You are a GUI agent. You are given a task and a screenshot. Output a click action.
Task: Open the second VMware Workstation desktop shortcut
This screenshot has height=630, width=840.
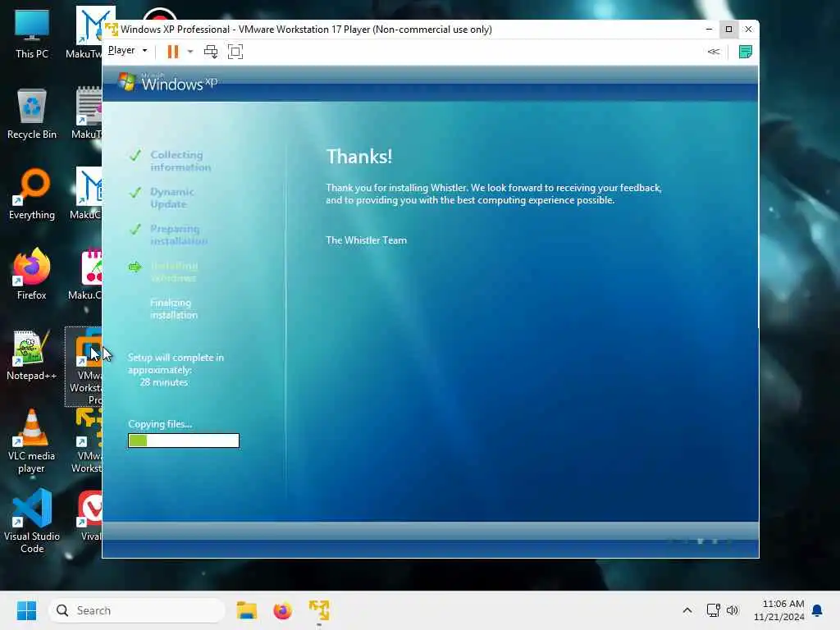pyautogui.click(x=89, y=441)
